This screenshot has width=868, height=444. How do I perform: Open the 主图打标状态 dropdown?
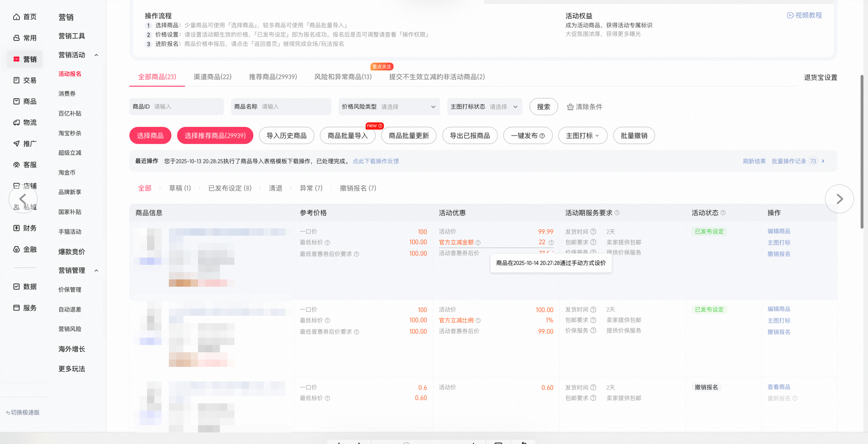[484, 107]
